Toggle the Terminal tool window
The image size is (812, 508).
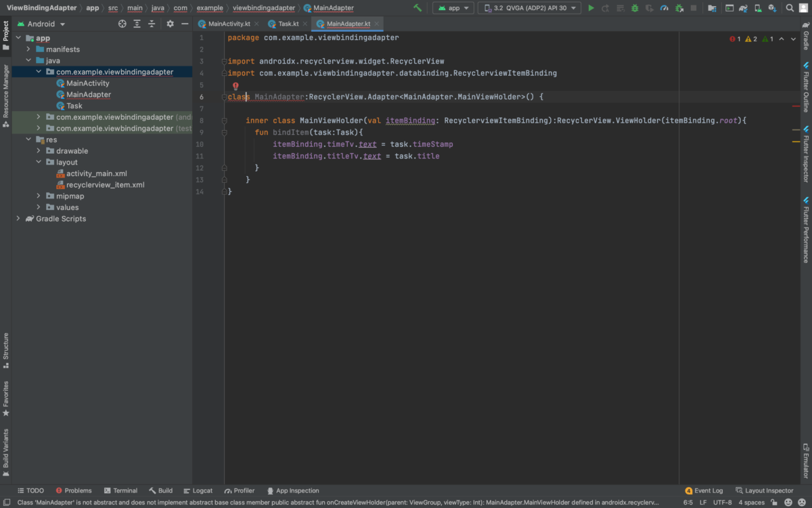click(x=120, y=490)
